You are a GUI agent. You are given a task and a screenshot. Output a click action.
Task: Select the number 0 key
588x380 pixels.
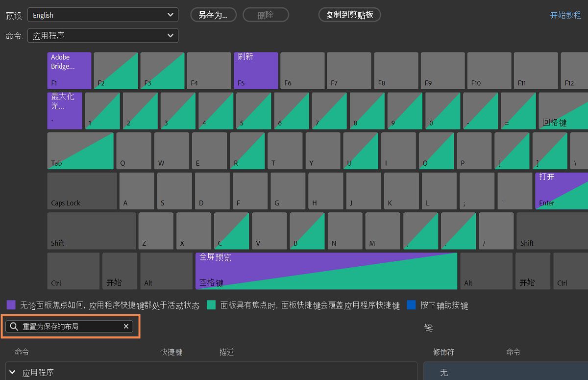click(x=442, y=111)
